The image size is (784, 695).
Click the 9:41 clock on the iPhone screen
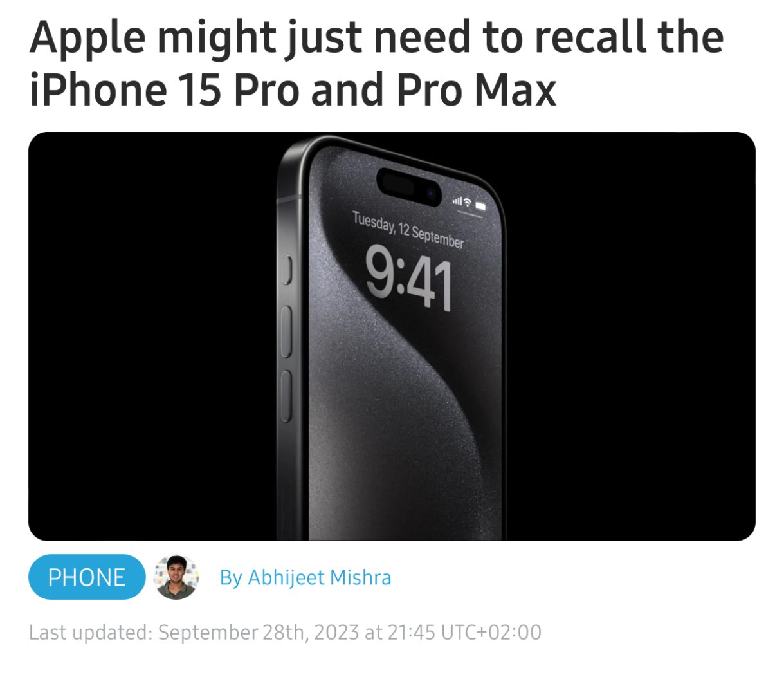(410, 279)
